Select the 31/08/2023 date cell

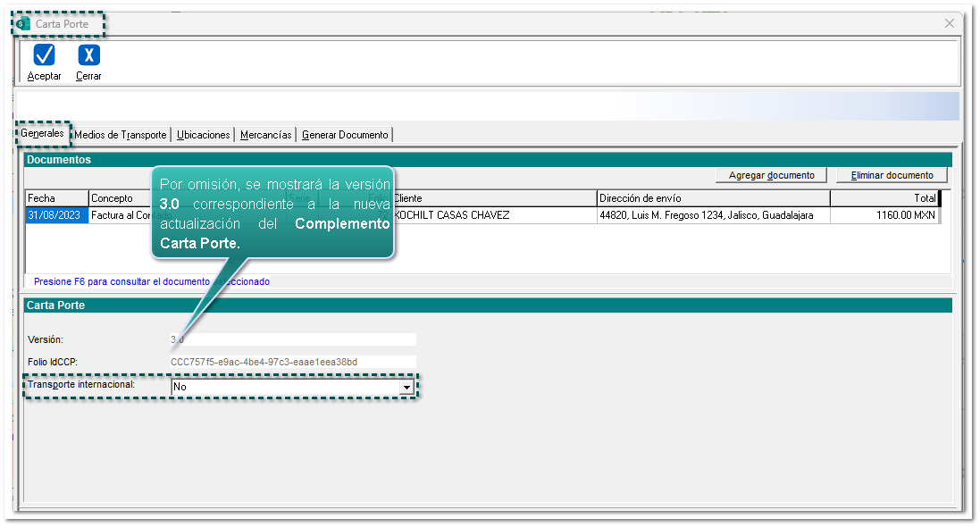click(56, 215)
